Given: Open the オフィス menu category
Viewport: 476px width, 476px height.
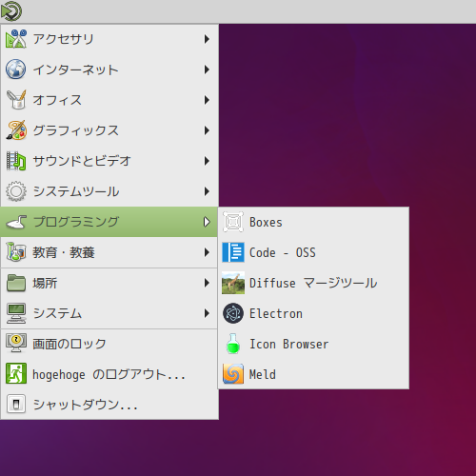Looking at the screenshot, I should pyautogui.click(x=109, y=100).
